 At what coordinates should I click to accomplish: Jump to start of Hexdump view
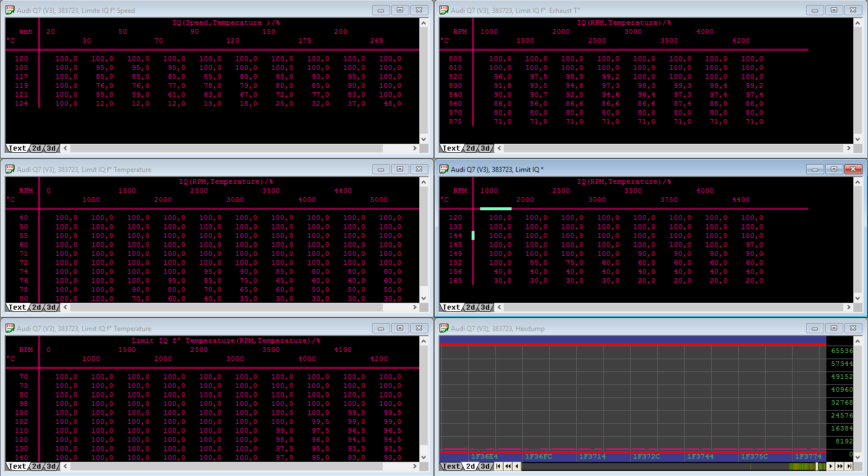tap(499, 466)
